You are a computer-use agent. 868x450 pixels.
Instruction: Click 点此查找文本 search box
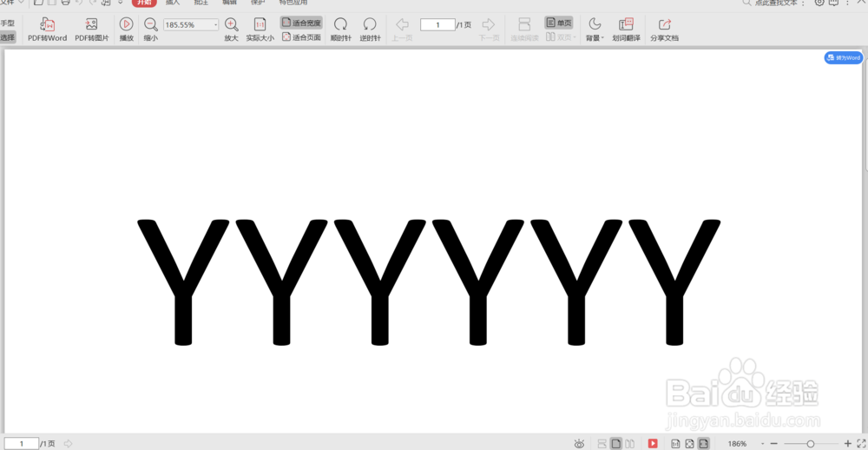coord(776,3)
